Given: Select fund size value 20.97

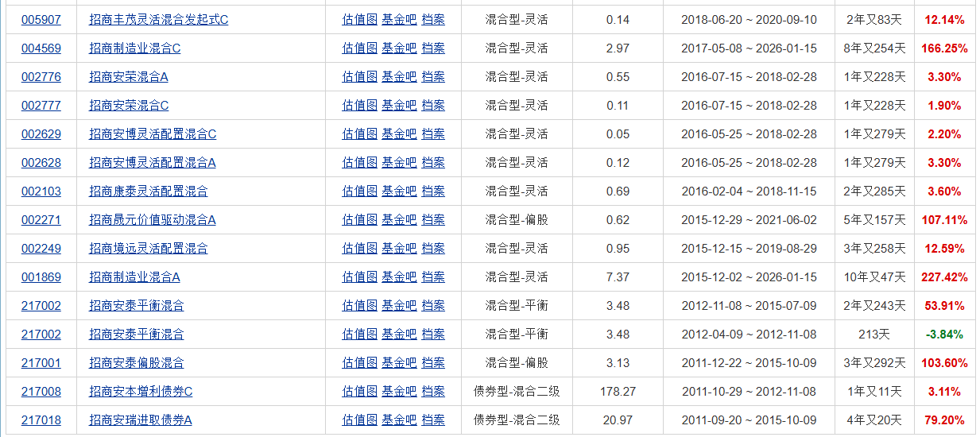Looking at the screenshot, I should tap(618, 420).
